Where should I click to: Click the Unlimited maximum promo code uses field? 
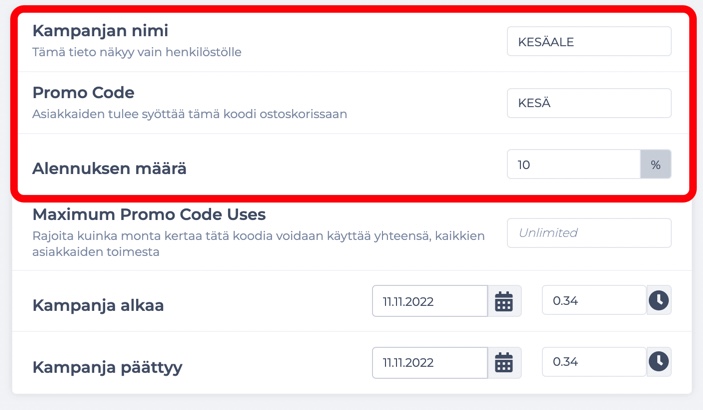pos(589,233)
